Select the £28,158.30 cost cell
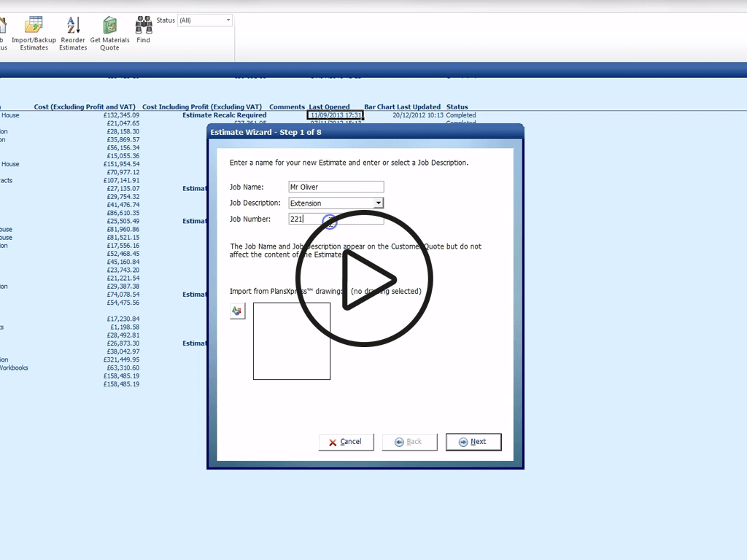Image resolution: width=747 pixels, height=560 pixels. pyautogui.click(x=123, y=131)
